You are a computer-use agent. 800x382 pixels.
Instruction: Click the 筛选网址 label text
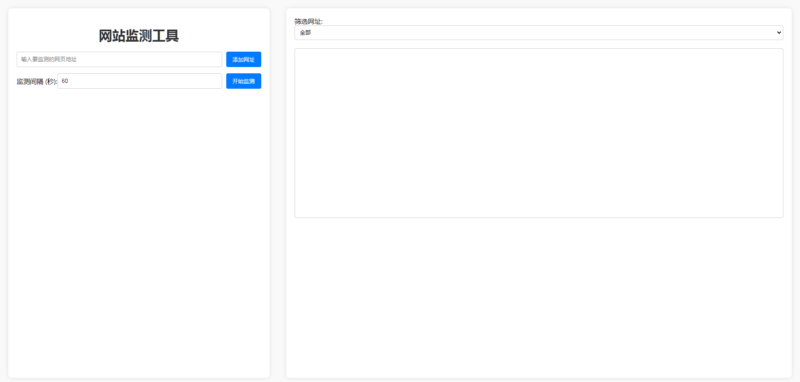click(308, 21)
